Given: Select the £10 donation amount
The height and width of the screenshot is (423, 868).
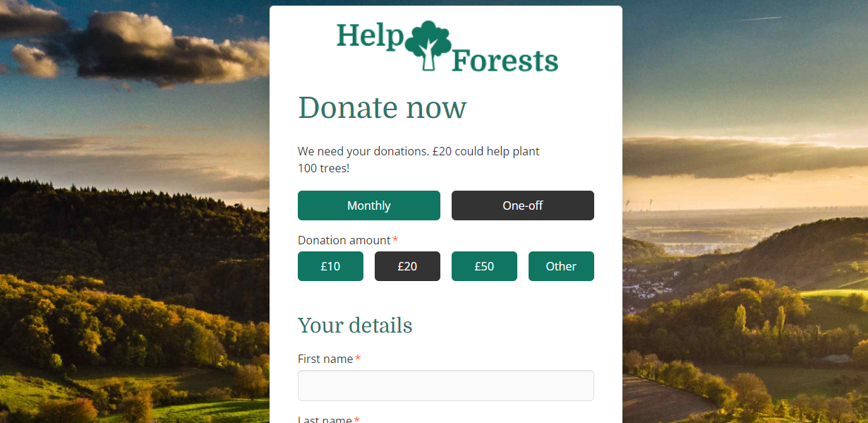Looking at the screenshot, I should (x=330, y=266).
